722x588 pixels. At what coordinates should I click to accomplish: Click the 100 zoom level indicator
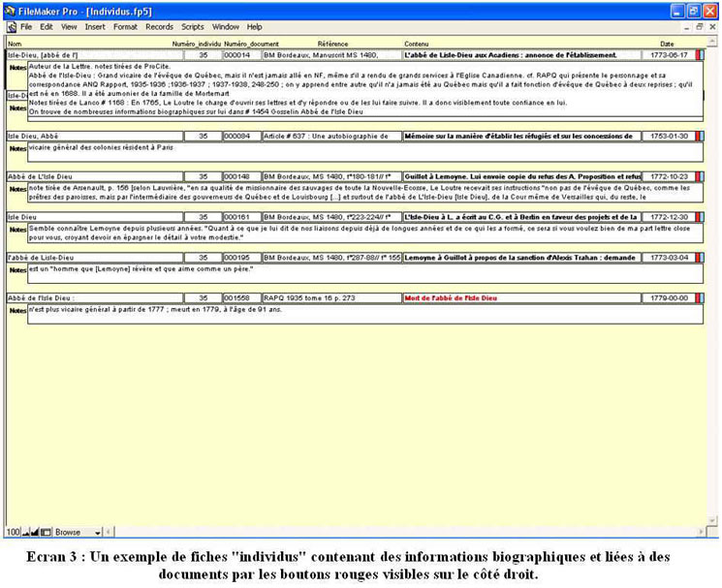point(13,533)
